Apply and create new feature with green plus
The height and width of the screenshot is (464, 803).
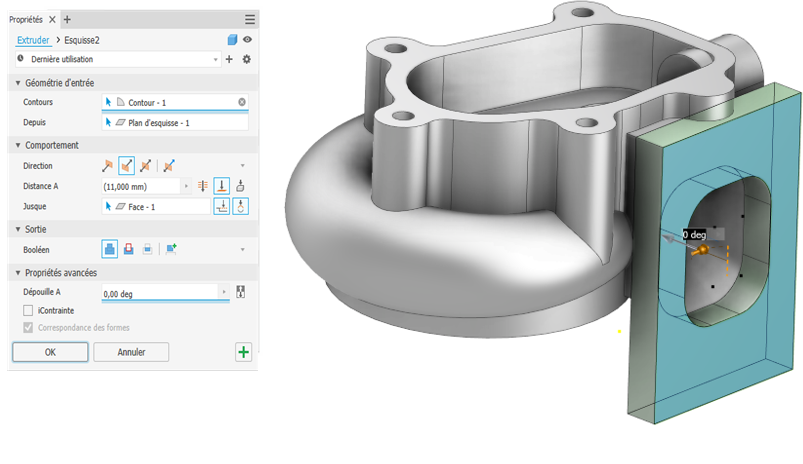(x=243, y=352)
